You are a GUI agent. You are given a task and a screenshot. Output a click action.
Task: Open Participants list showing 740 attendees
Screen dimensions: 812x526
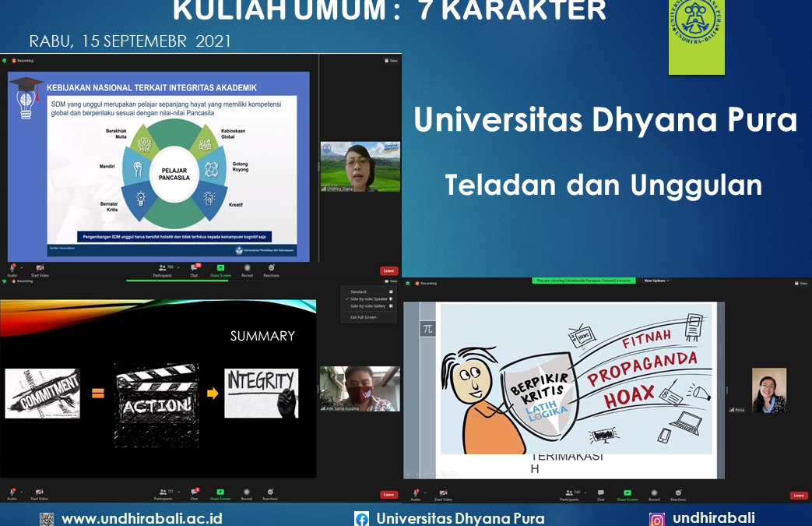click(x=569, y=495)
